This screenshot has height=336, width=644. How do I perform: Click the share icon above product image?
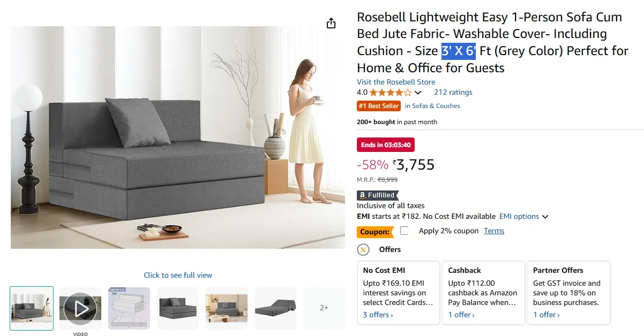click(331, 23)
